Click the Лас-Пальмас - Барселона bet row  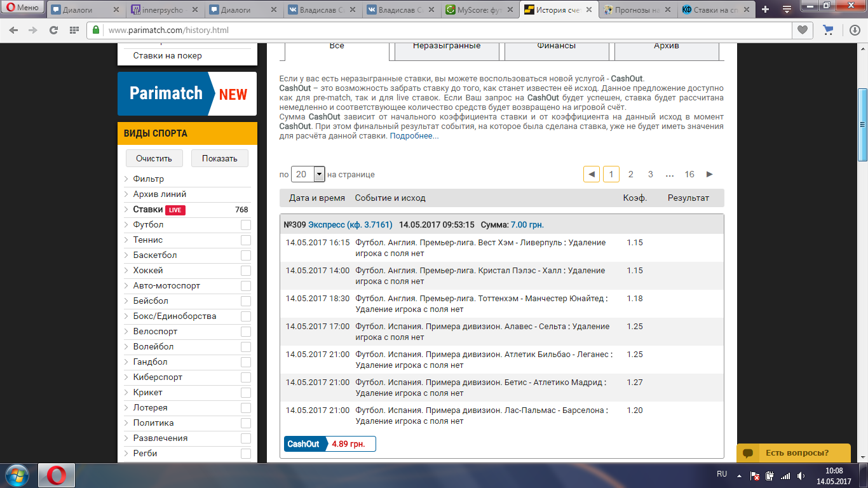coord(502,416)
